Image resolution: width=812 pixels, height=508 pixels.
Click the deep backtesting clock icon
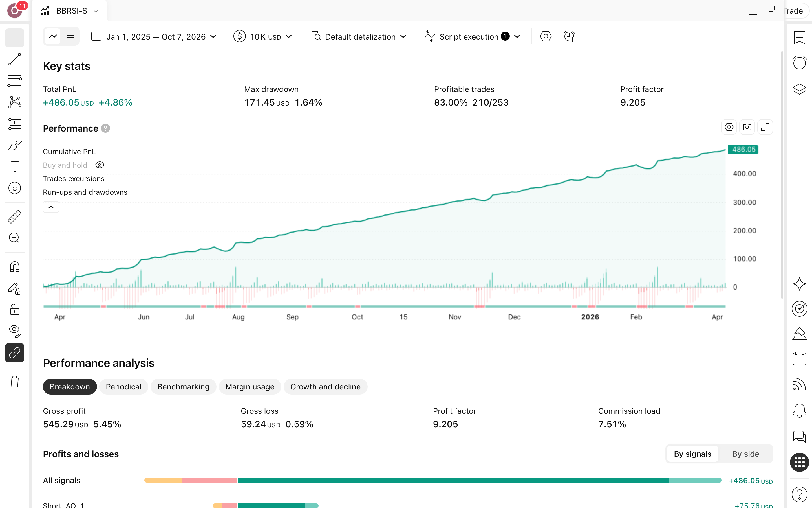(570, 36)
